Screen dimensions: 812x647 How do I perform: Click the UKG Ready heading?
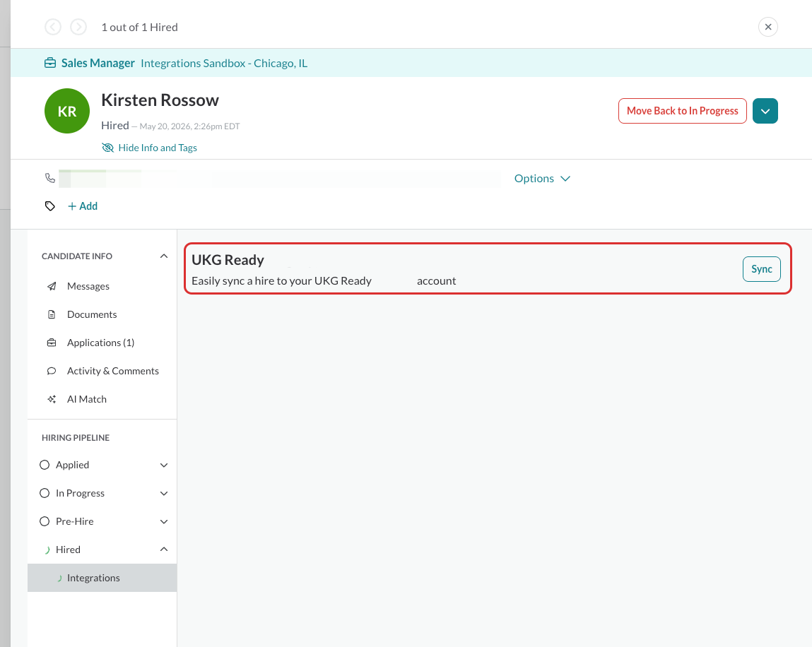tap(228, 260)
